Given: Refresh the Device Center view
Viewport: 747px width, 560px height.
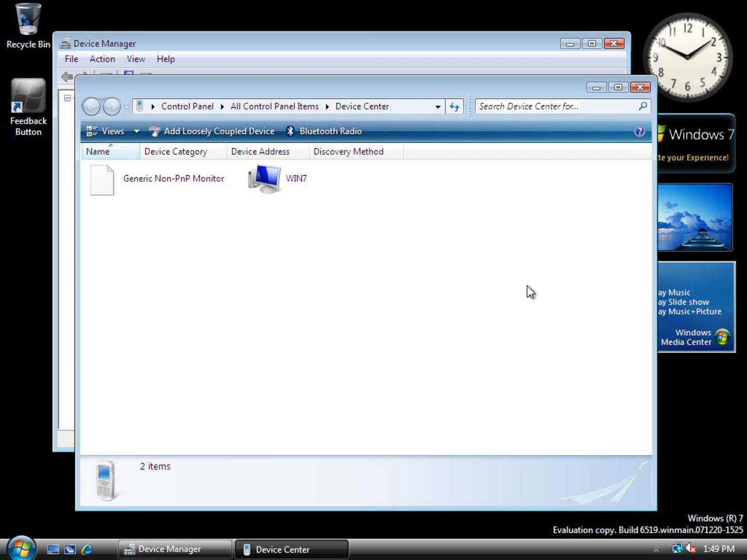Looking at the screenshot, I should click(455, 107).
